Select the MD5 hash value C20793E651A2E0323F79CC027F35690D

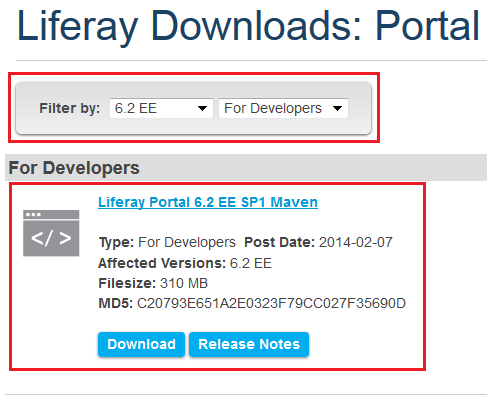click(x=271, y=303)
